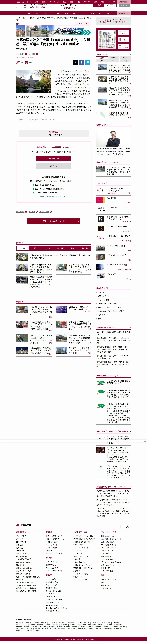This screenshot has height=644, width=147.
Task: Open 大学解剖 banner image
Action: point(54,31)
